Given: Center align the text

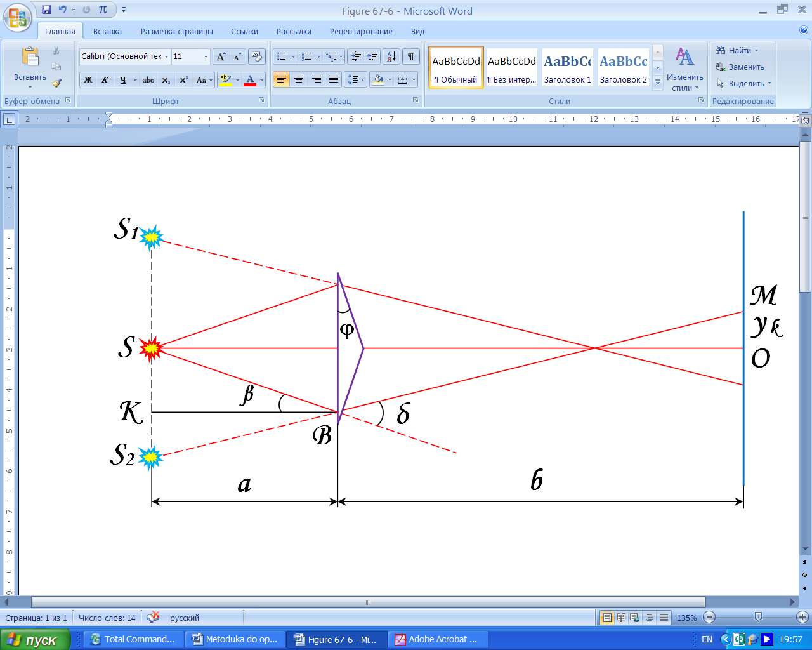Looking at the screenshot, I should point(299,80).
